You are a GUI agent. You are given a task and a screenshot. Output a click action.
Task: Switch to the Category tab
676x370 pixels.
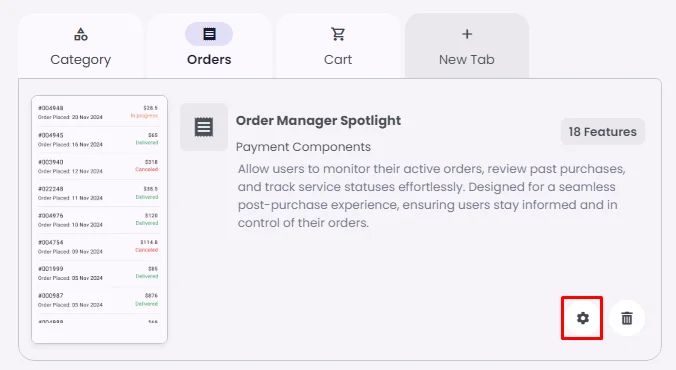[81, 46]
